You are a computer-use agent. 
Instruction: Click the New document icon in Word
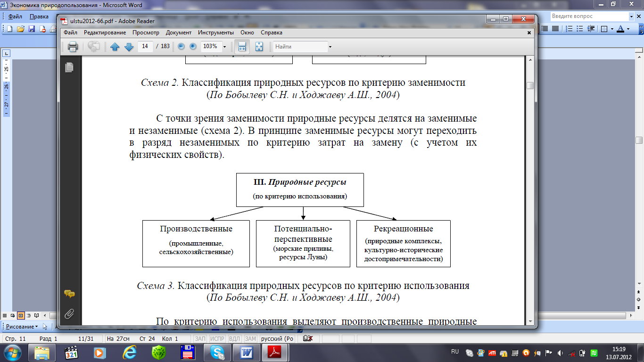[9, 29]
